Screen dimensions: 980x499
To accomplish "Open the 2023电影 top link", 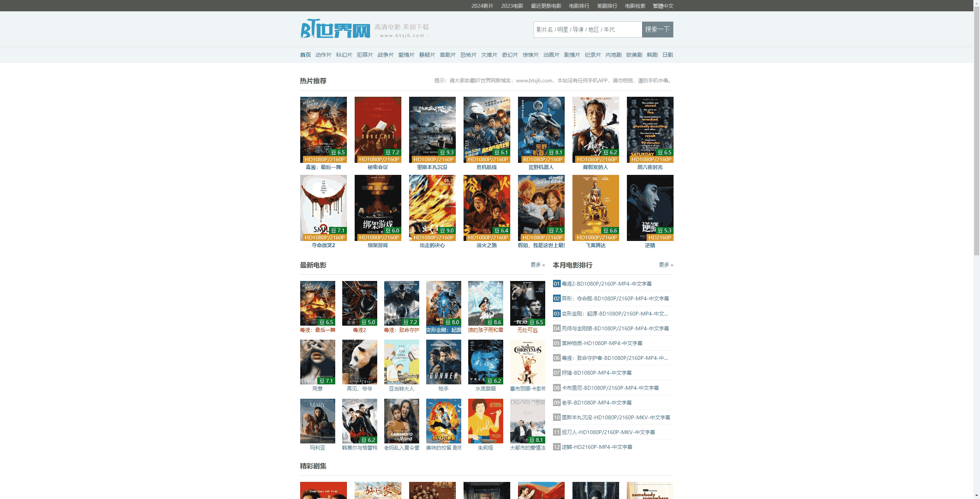I will [x=512, y=6].
